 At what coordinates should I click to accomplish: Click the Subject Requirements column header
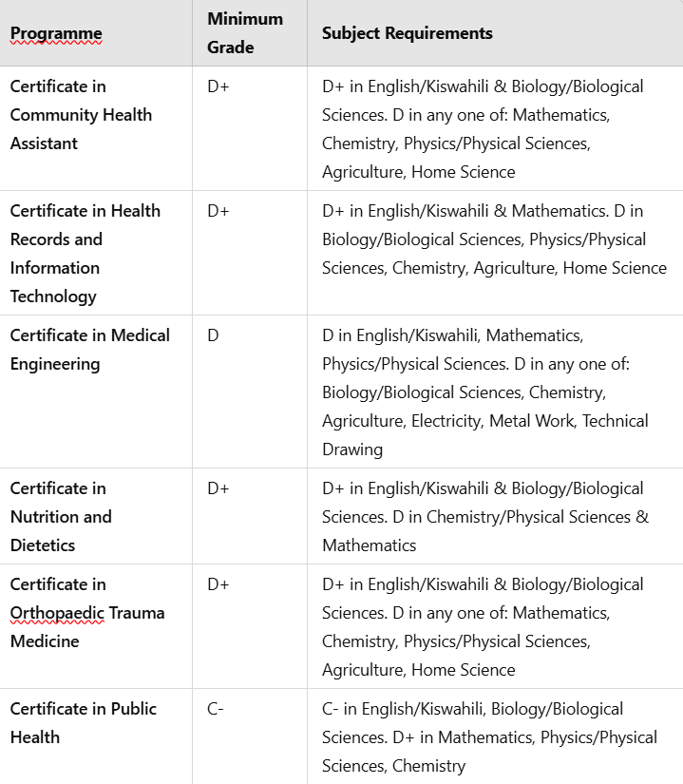pos(408,33)
